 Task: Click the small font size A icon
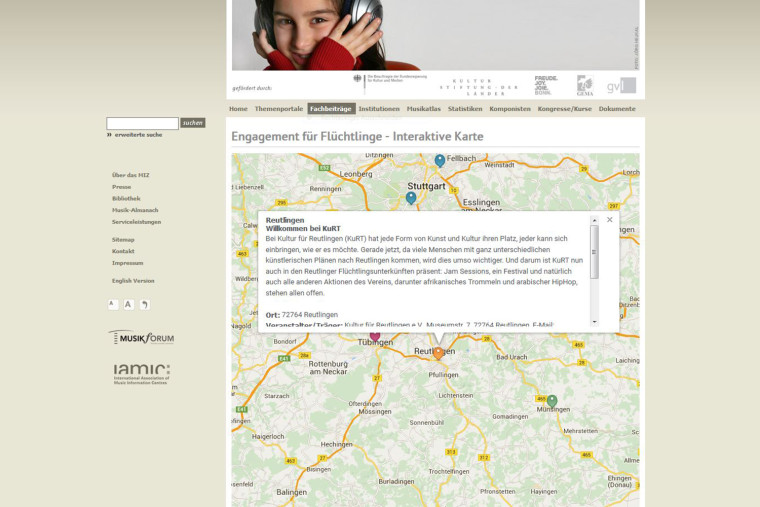112,304
